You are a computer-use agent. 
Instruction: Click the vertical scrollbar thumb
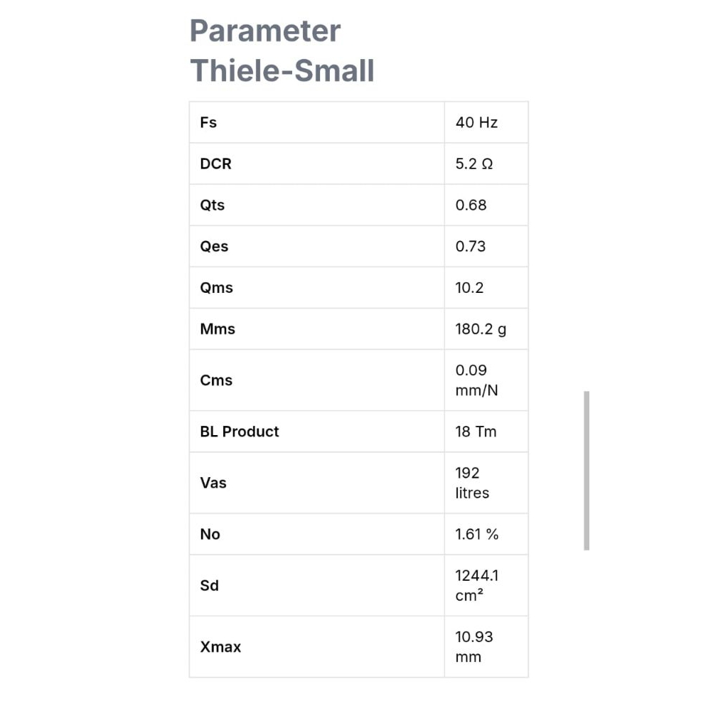coord(587,470)
